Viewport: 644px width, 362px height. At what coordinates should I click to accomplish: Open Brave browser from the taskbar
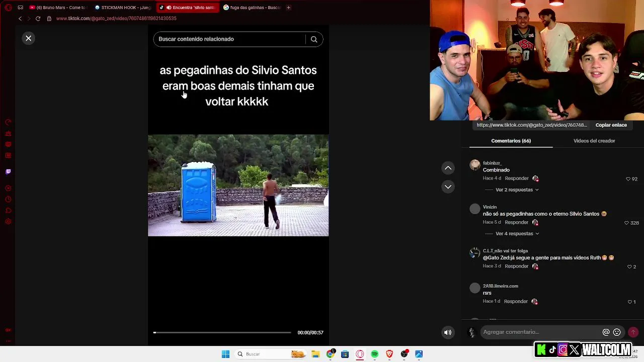389,354
